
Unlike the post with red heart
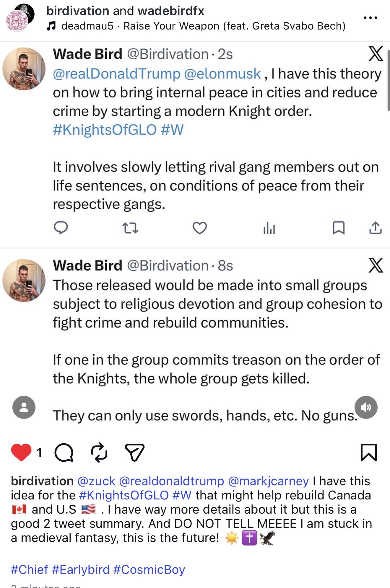(x=21, y=452)
